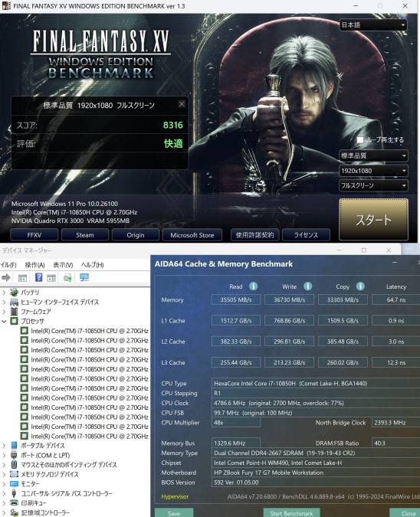Click the battery (バッテリ) device icon

[x=14, y=292]
